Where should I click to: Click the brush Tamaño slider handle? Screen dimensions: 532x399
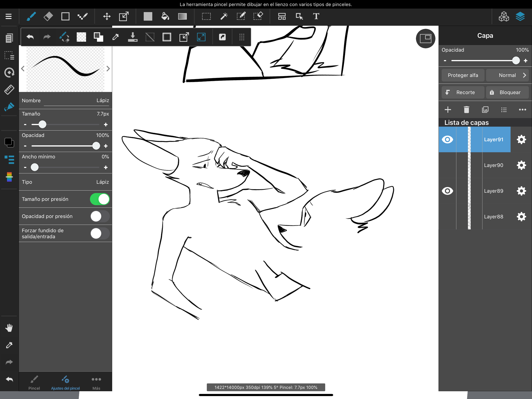42,124
